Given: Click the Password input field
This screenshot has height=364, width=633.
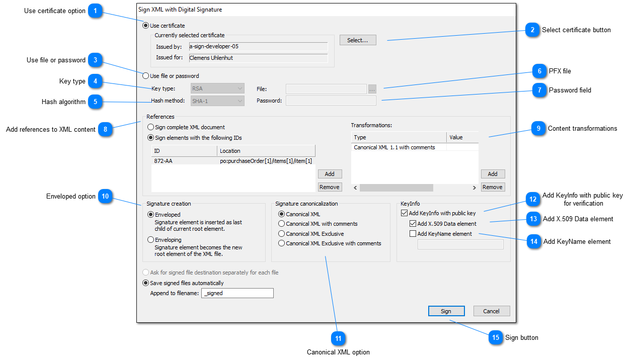Looking at the screenshot, I should 331,101.
